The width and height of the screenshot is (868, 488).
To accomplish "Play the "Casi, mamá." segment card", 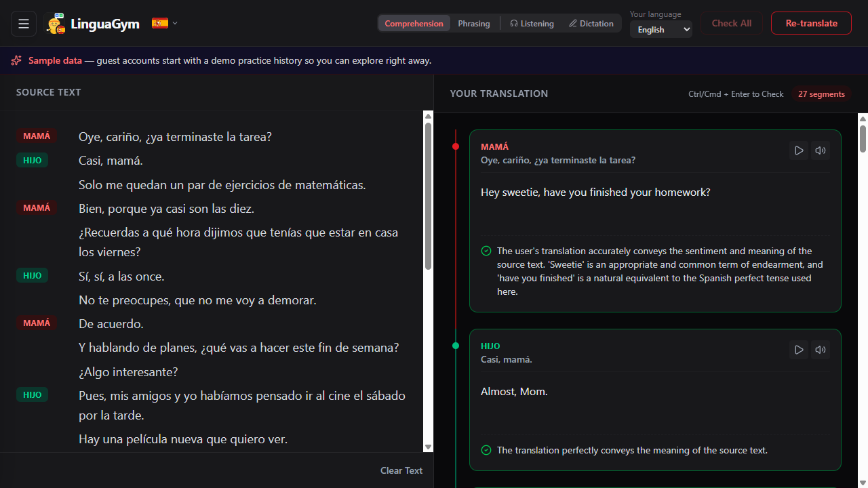I will 799,350.
